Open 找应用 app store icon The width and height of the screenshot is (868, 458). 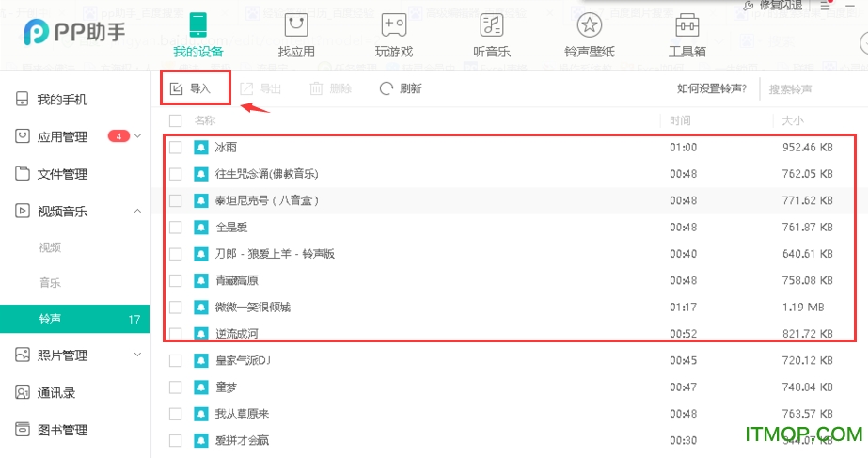(295, 25)
